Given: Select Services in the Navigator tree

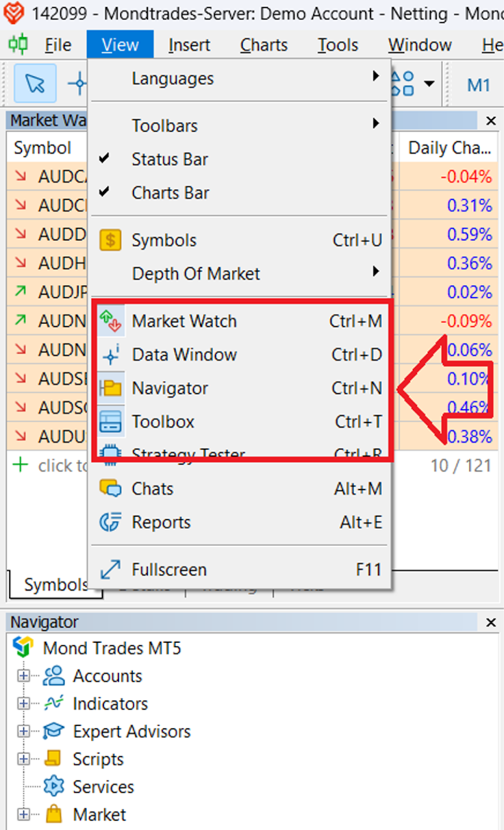Looking at the screenshot, I should 103,787.
